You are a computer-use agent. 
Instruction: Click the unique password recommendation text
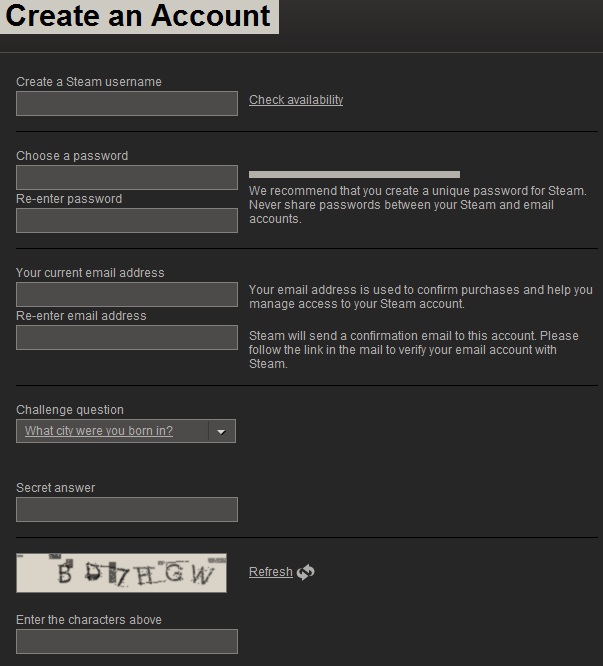click(x=418, y=205)
